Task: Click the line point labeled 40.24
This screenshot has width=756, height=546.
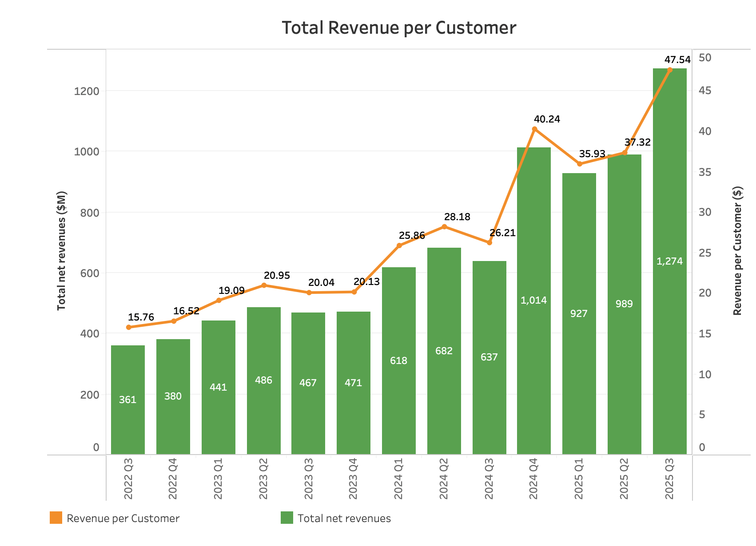Action: [534, 129]
